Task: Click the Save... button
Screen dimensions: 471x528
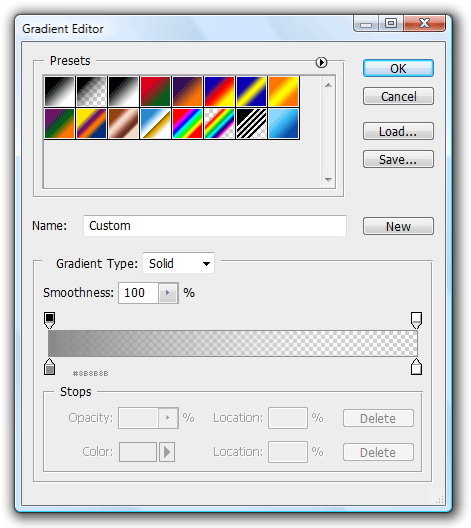Action: pyautogui.click(x=398, y=159)
